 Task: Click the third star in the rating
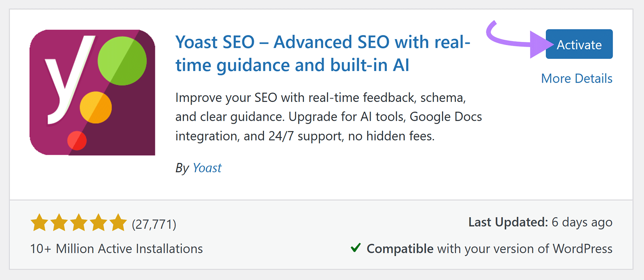[x=79, y=222]
